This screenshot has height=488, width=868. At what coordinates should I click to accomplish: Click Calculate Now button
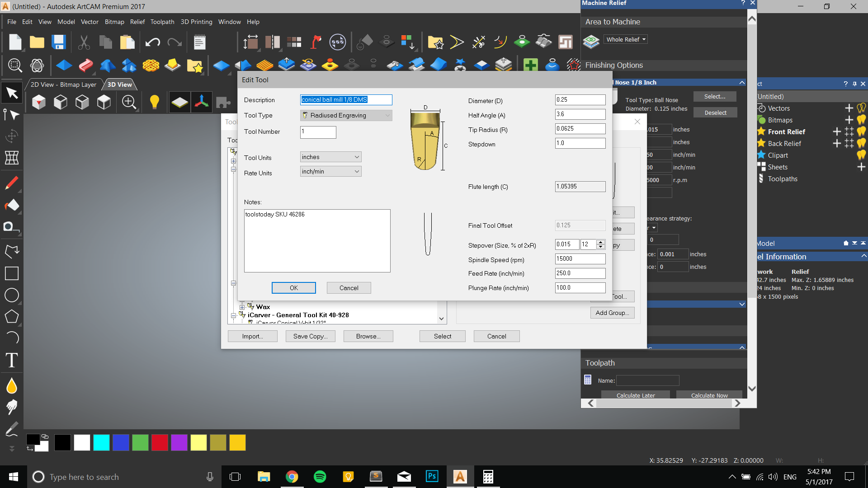pyautogui.click(x=709, y=395)
